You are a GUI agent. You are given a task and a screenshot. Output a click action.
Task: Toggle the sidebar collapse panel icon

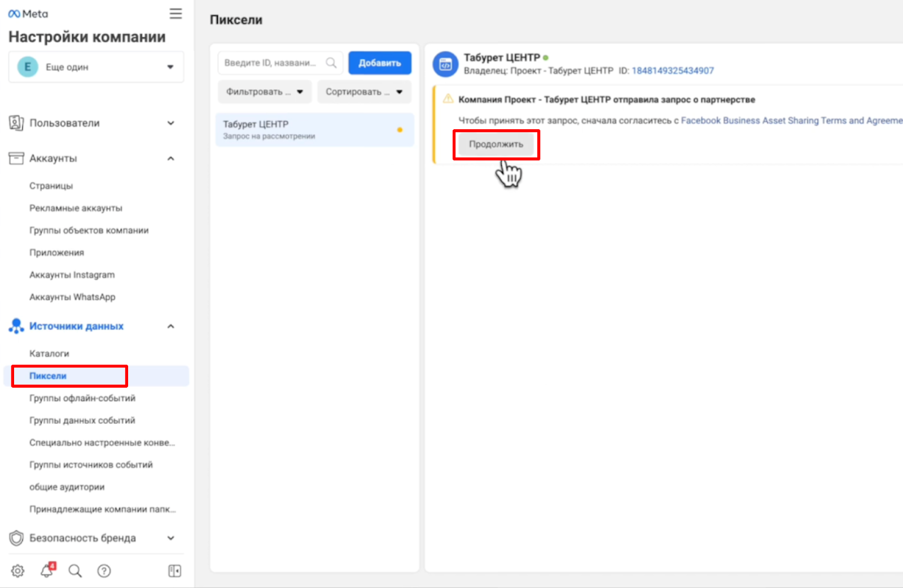click(x=175, y=571)
